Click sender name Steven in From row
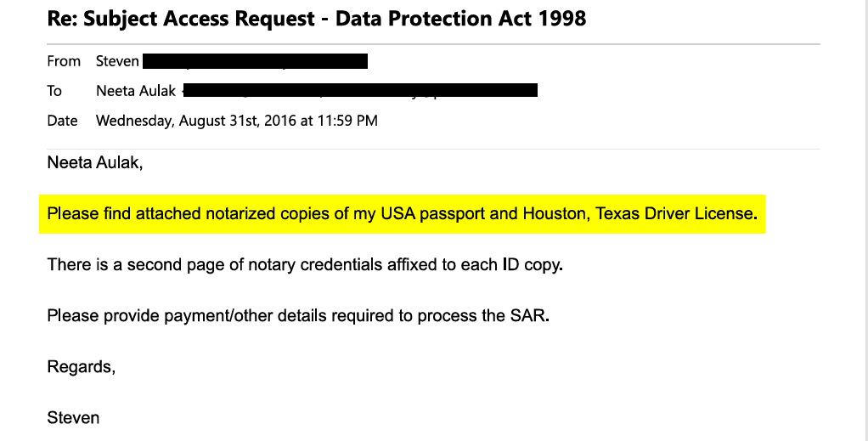The width and height of the screenshot is (868, 441). click(x=117, y=61)
